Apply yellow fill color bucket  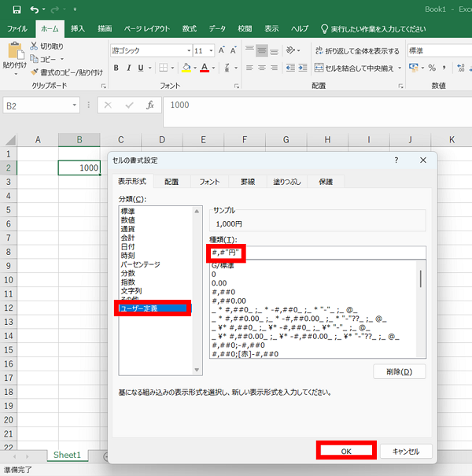[186, 68]
